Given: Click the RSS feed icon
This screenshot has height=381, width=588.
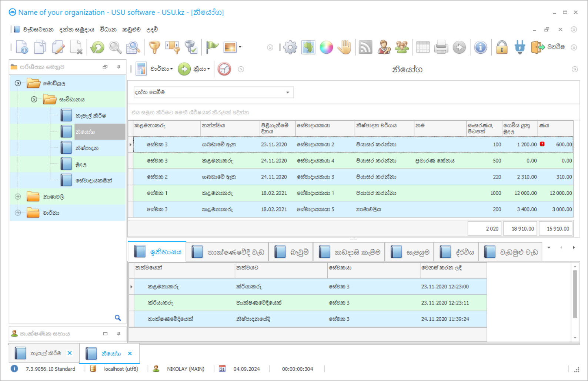Looking at the screenshot, I should pyautogui.click(x=365, y=47).
